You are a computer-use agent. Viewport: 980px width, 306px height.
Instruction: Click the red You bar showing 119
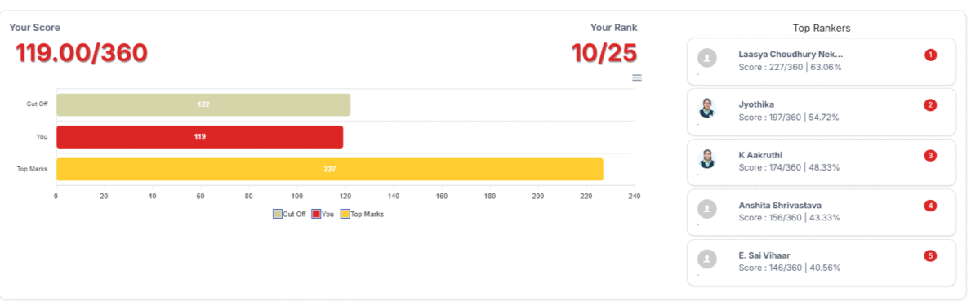coord(200,137)
